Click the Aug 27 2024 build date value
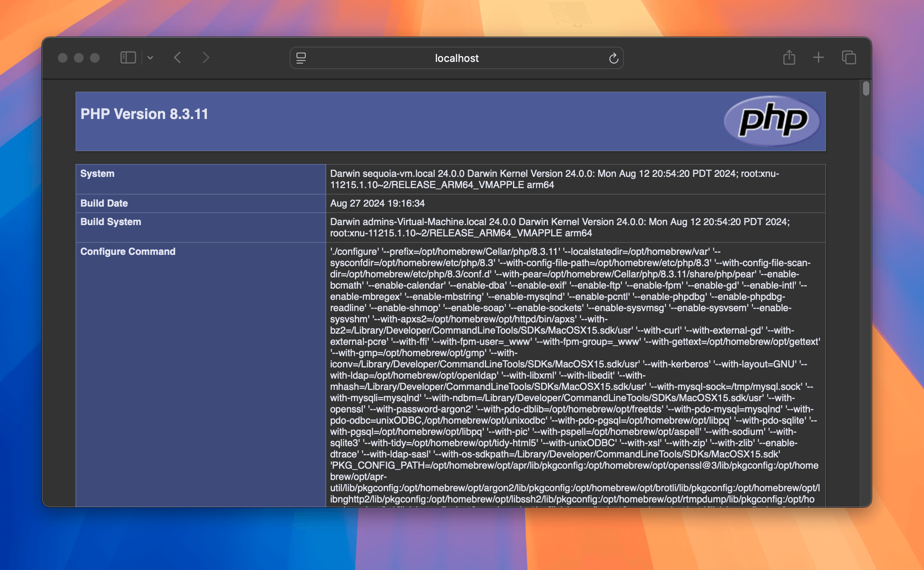The width and height of the screenshot is (924, 570). pos(377,203)
